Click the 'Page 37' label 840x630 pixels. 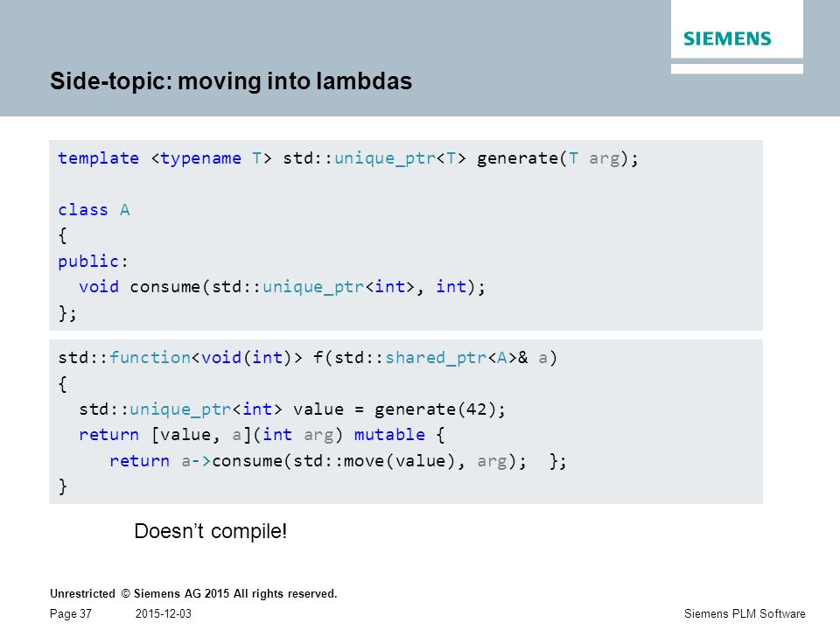(x=71, y=614)
